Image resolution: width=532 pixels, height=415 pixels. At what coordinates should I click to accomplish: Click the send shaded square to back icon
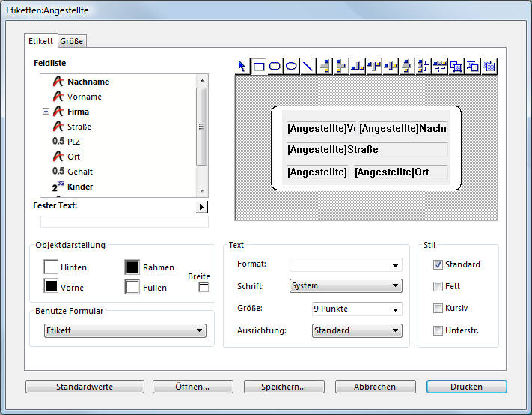point(473,66)
